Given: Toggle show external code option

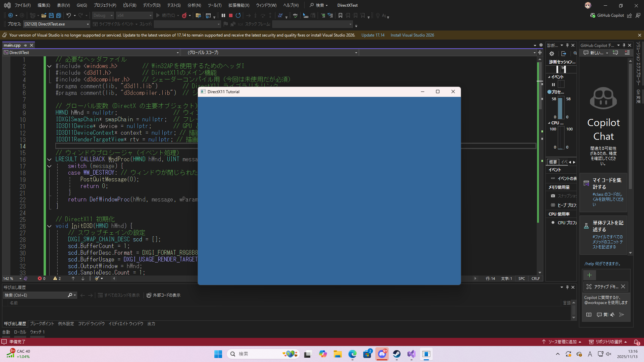Looking at the screenshot, I should pyautogui.click(x=163, y=295).
